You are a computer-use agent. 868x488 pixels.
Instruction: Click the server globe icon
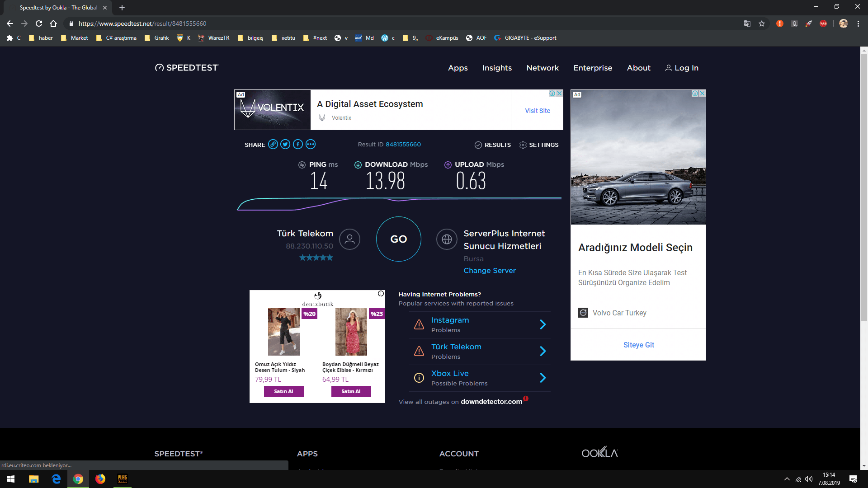447,239
